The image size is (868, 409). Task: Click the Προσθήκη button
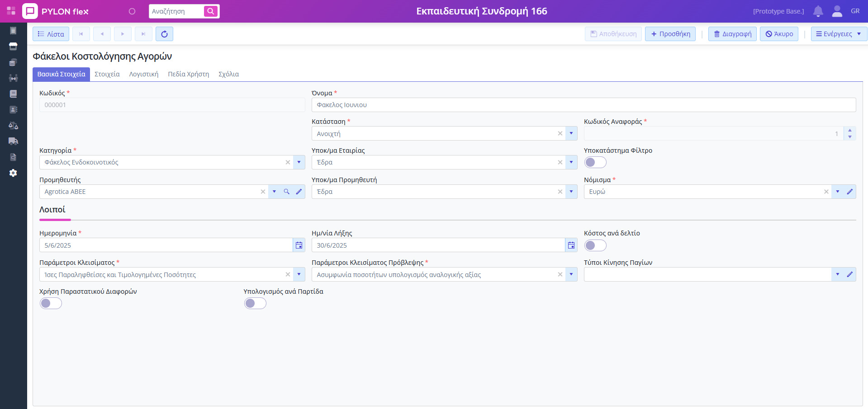[x=670, y=34]
